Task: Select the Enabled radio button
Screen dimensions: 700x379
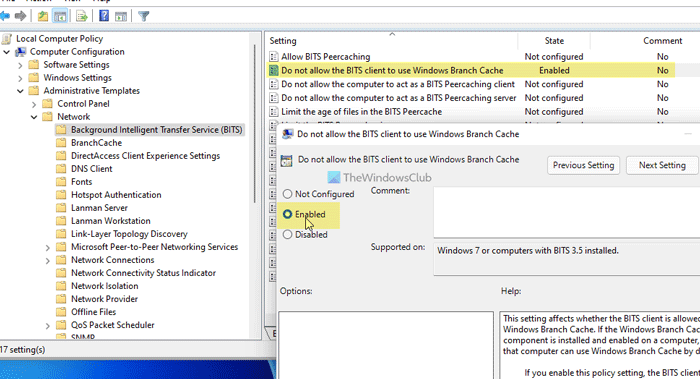Action: pyautogui.click(x=288, y=214)
